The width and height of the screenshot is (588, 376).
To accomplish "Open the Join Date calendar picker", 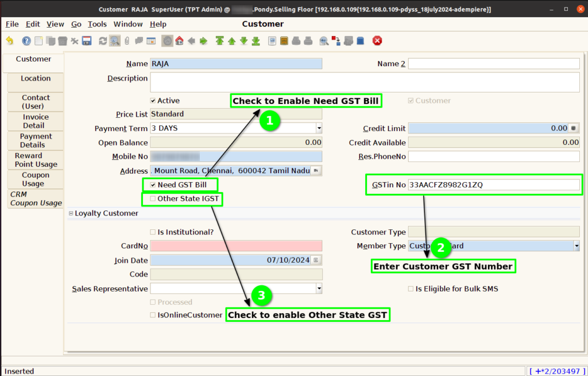I will [x=316, y=260].
